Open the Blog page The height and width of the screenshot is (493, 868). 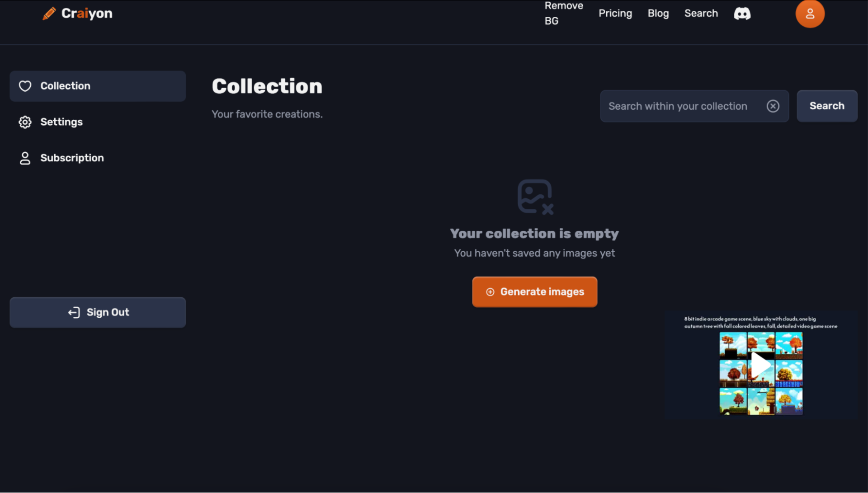click(x=658, y=14)
